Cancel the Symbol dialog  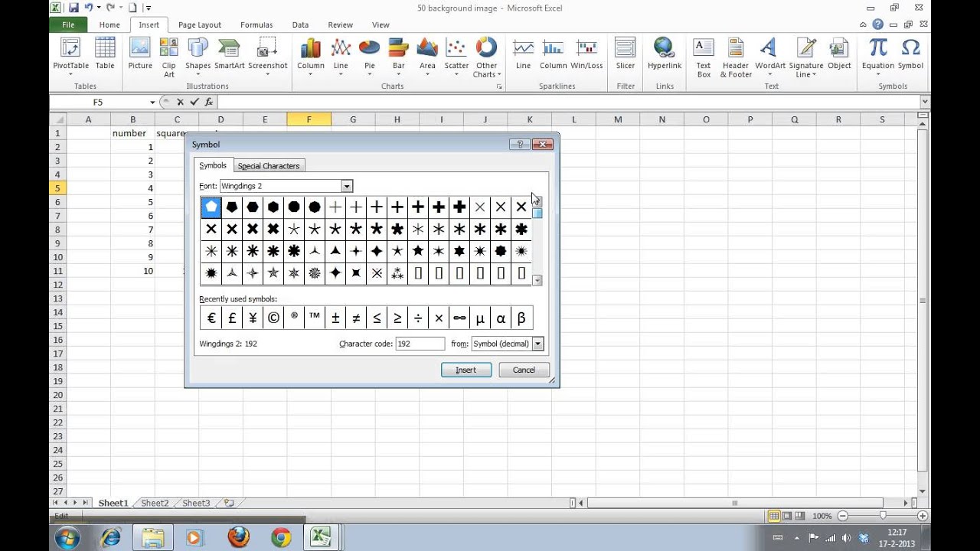coord(524,370)
